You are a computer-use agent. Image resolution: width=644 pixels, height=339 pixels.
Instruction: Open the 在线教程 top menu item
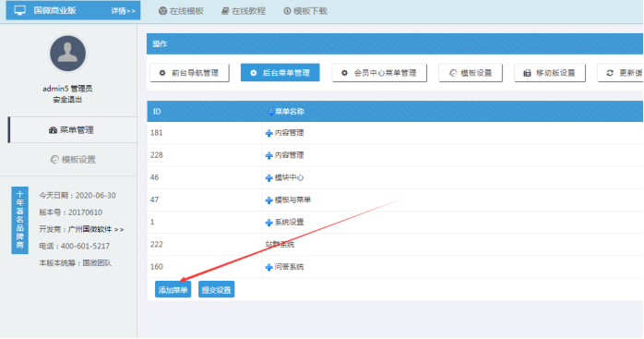244,11
